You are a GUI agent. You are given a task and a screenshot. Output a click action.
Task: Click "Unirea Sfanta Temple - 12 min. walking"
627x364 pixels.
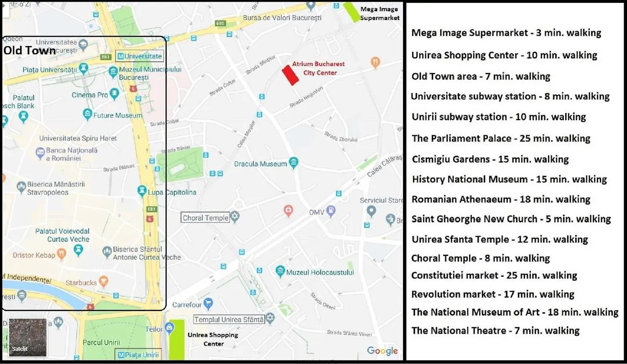tap(500, 239)
